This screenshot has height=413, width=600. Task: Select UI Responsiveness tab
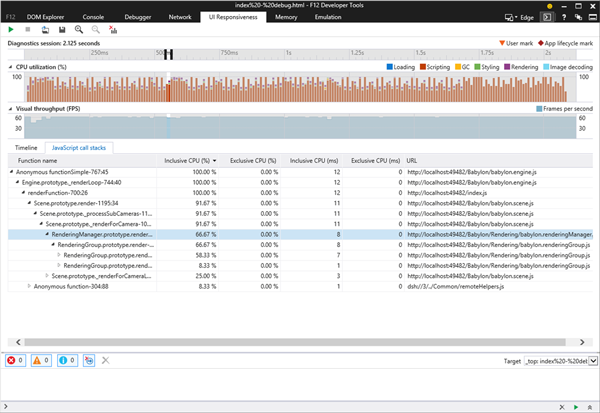233,17
